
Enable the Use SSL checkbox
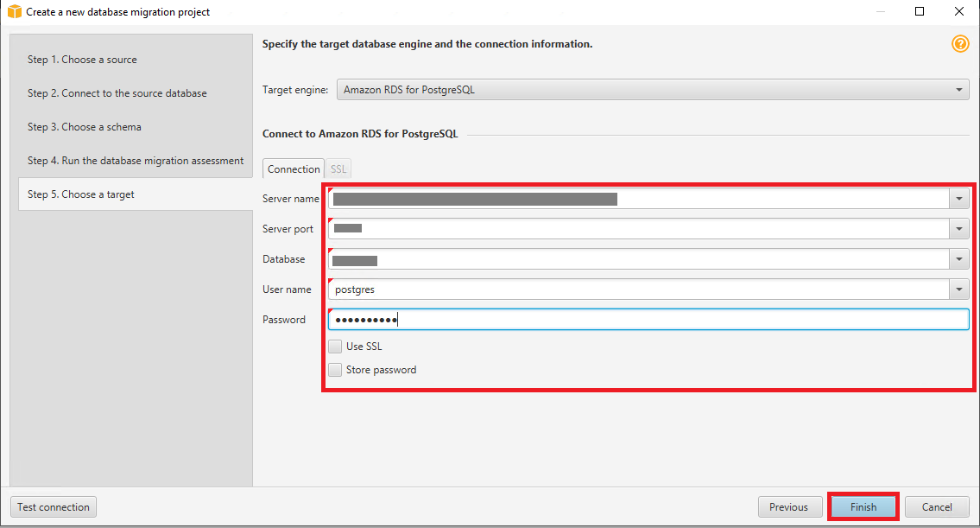(335, 347)
